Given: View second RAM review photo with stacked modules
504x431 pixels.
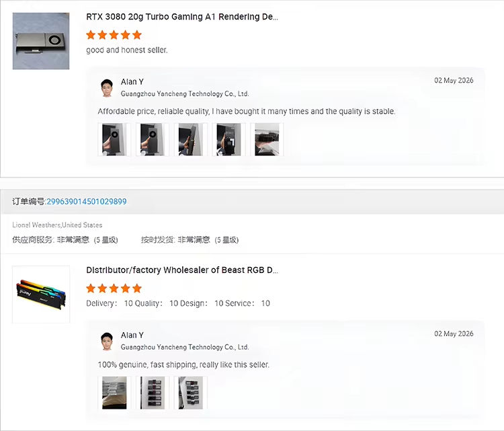Looking at the screenshot, I should (x=153, y=393).
